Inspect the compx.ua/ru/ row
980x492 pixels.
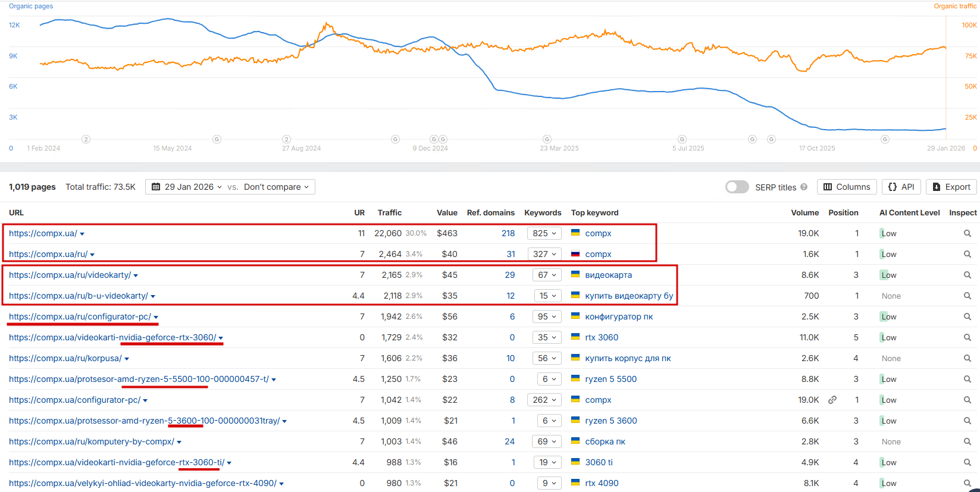pyautogui.click(x=968, y=254)
